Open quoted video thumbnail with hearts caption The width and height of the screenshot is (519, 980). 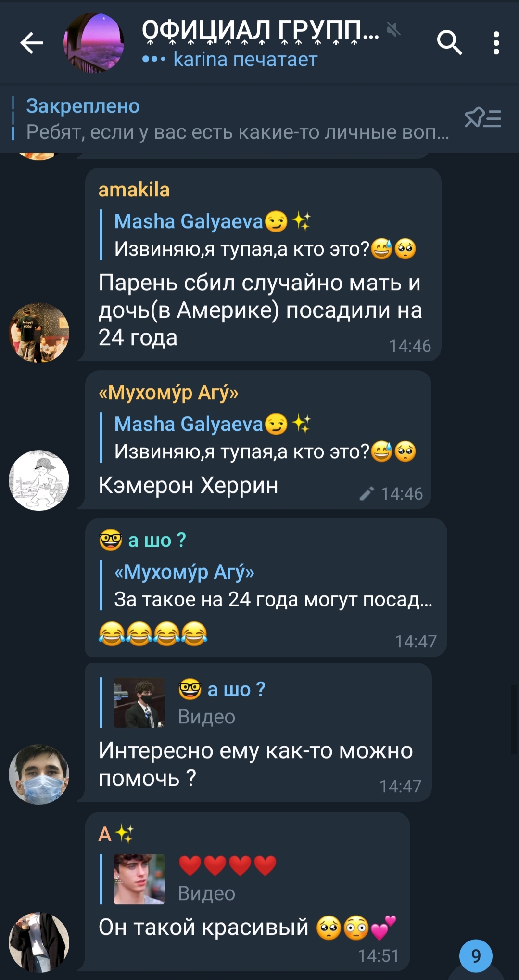coord(139,879)
